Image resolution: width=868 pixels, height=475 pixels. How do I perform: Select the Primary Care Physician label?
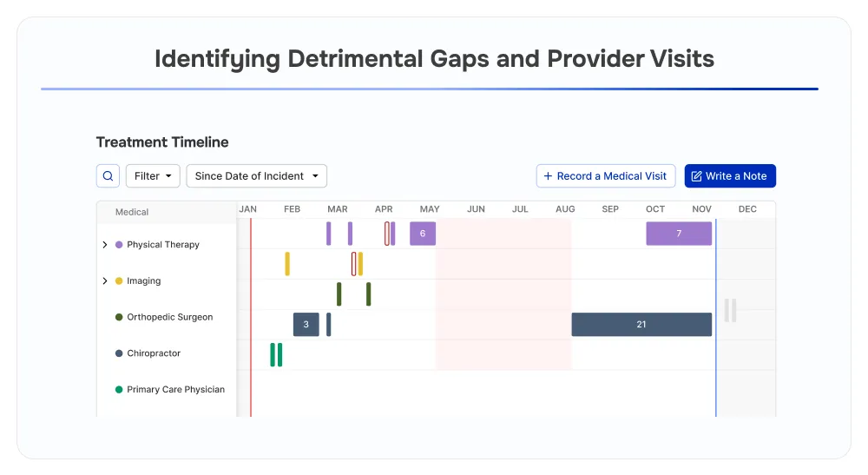pos(175,390)
